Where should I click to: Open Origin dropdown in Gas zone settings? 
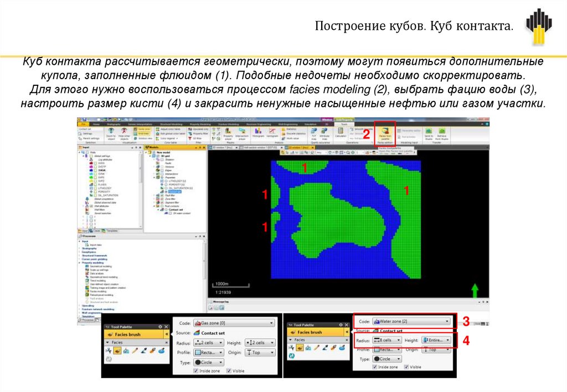pyautogui.click(x=259, y=352)
